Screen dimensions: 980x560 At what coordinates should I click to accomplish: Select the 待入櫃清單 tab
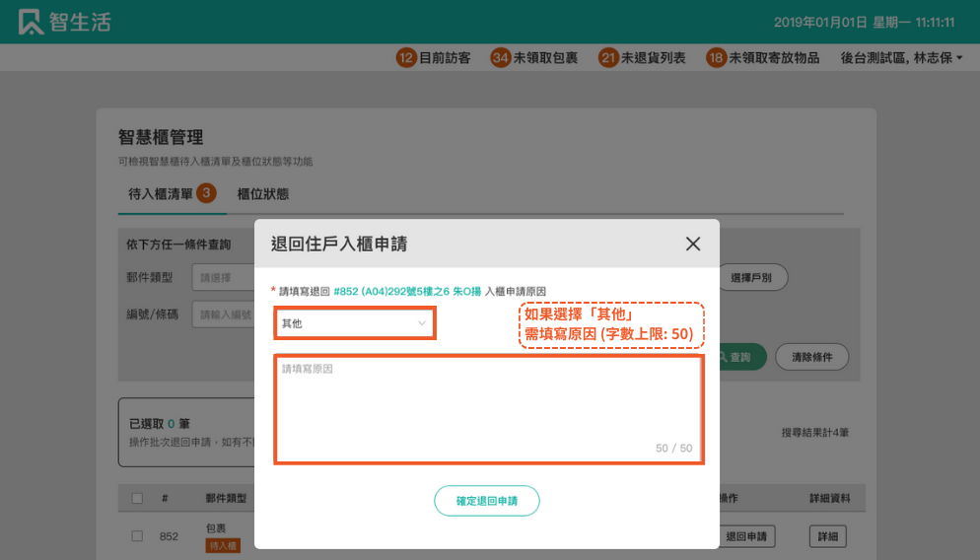pos(161,194)
